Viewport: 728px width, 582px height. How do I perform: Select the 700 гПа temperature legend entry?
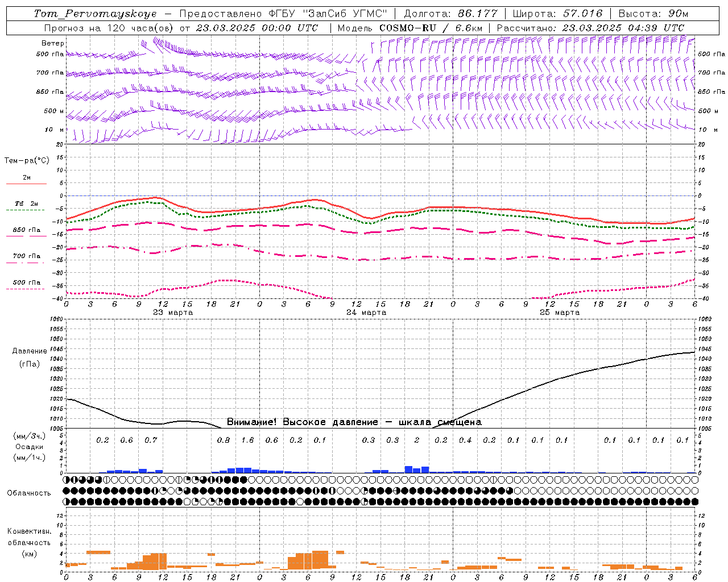point(27,256)
